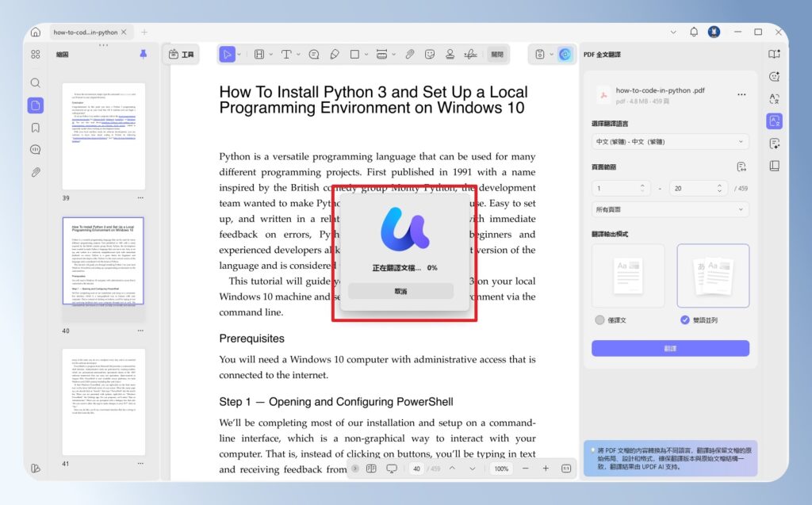Select the measurement ruler tool
Image resolution: width=812 pixels, height=505 pixels.
click(381, 55)
